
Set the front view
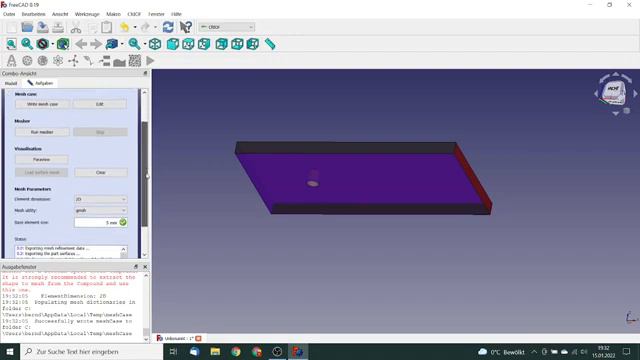pos(173,44)
